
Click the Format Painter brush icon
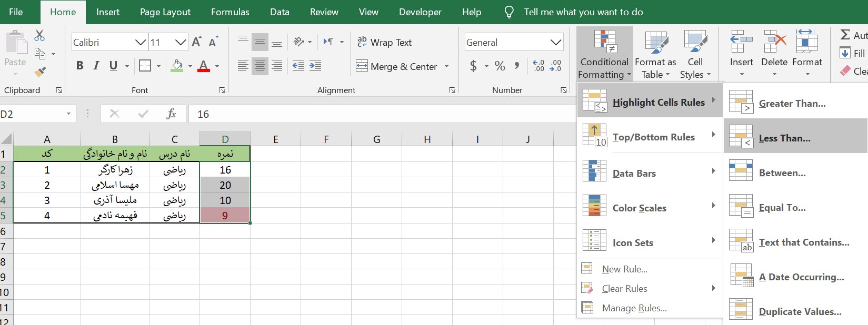pyautogui.click(x=39, y=72)
